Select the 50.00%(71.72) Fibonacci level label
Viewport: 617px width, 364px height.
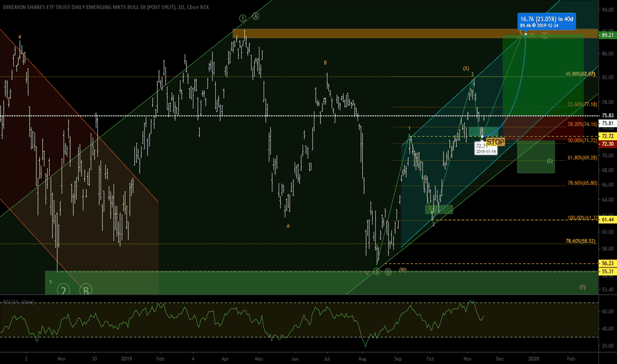(x=583, y=140)
